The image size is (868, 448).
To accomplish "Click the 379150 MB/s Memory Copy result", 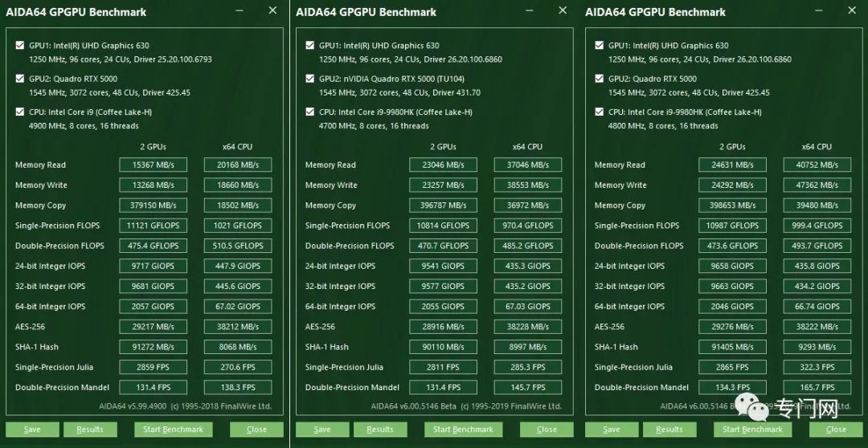I will (154, 206).
